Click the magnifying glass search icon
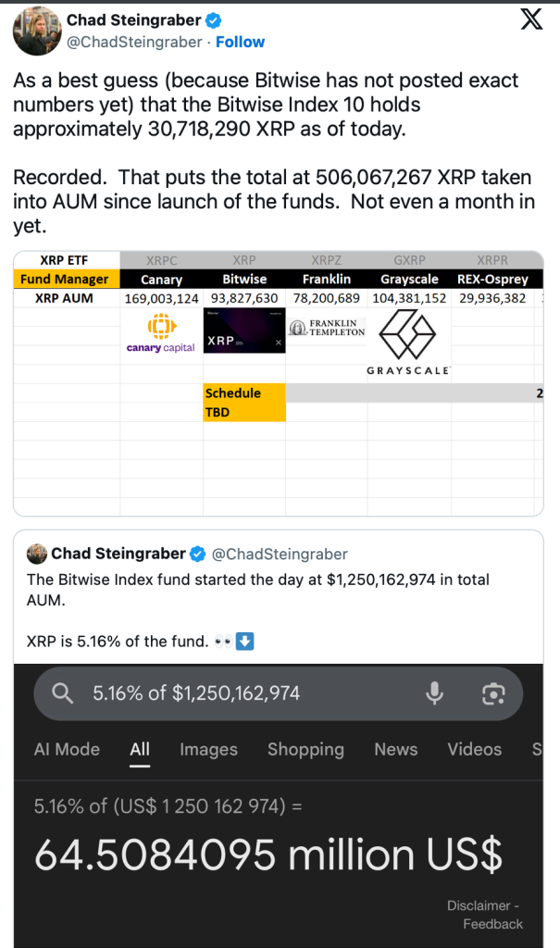This screenshot has height=948, width=560. pyautogui.click(x=63, y=692)
